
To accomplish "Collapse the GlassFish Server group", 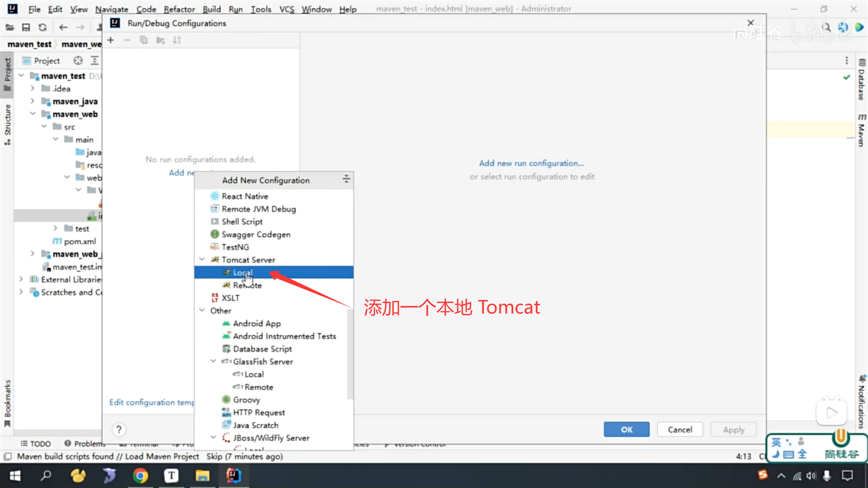I will point(213,361).
